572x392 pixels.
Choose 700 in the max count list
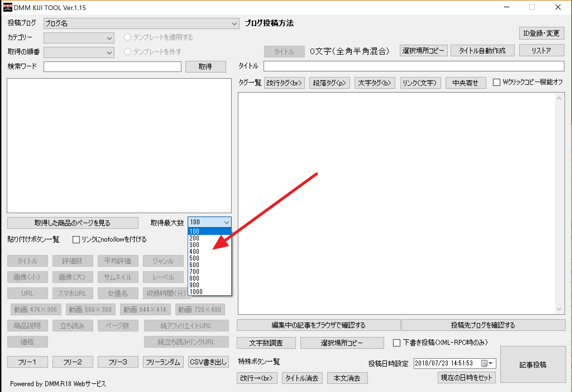point(210,272)
